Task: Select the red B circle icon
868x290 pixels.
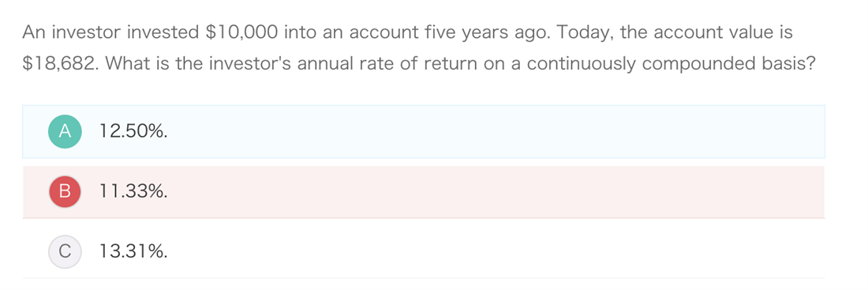Action: coord(65,191)
